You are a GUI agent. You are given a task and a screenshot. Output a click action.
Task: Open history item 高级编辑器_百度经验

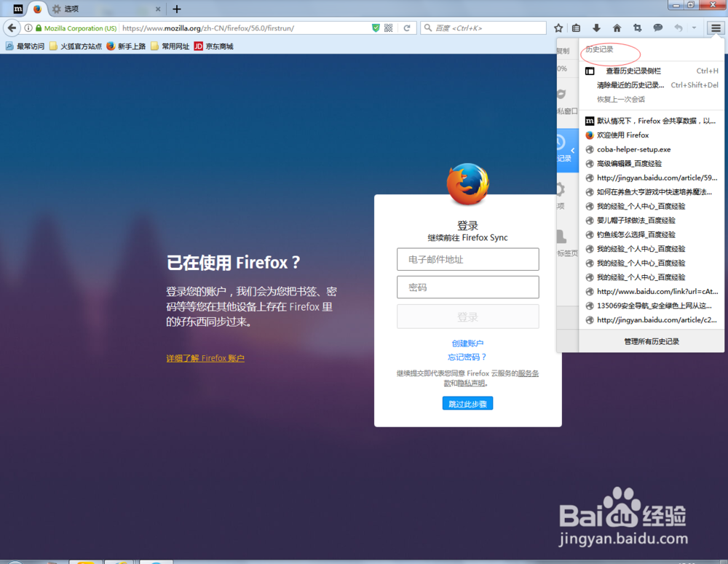point(652,164)
